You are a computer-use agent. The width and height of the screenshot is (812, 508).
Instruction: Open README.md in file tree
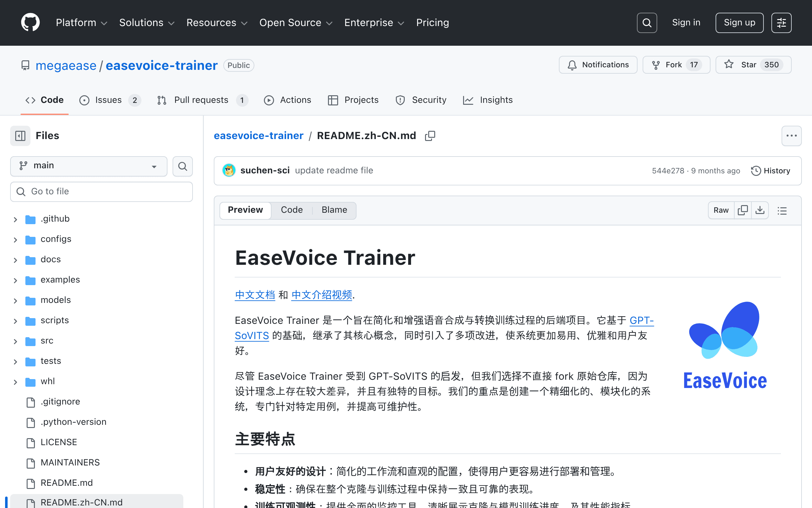pos(66,483)
